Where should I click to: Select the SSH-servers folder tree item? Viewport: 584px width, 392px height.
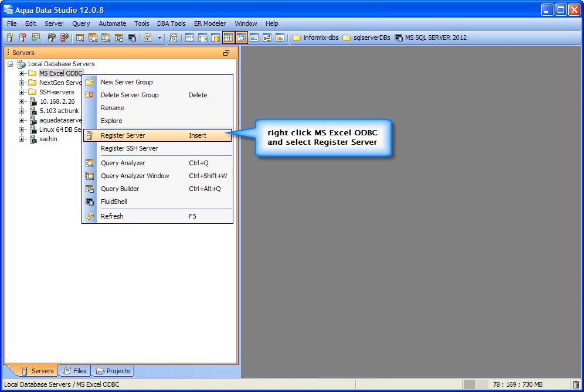(x=57, y=92)
